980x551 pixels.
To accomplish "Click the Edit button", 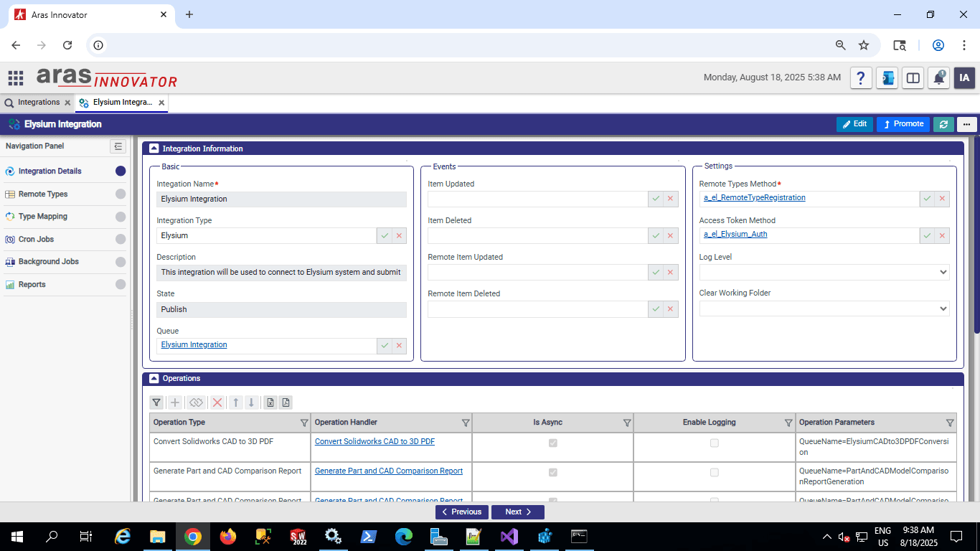I will point(854,124).
